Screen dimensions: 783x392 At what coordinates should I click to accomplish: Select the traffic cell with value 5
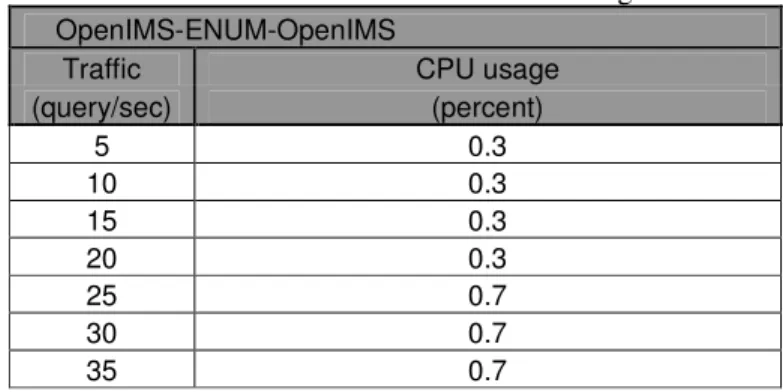coord(102,145)
